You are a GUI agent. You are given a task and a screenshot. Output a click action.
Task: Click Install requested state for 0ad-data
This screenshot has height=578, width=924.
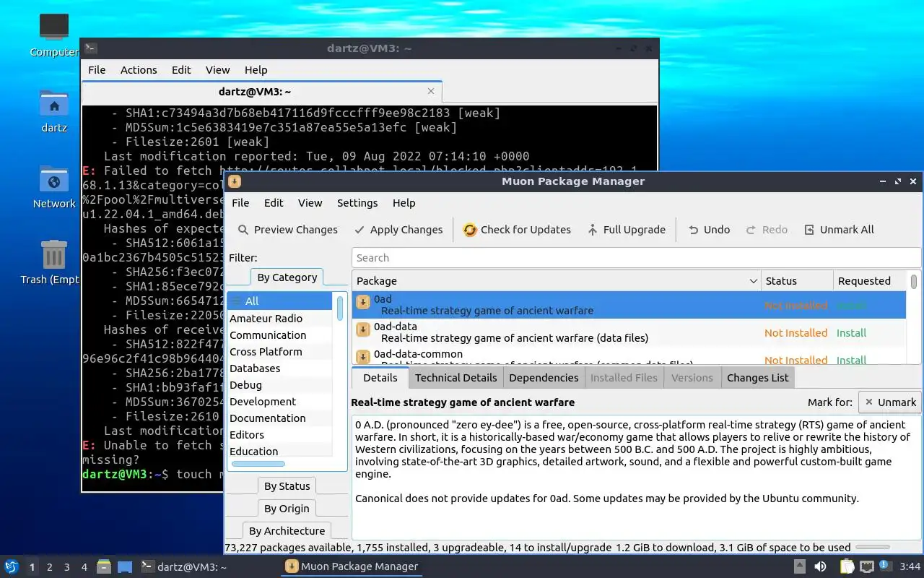pos(851,333)
